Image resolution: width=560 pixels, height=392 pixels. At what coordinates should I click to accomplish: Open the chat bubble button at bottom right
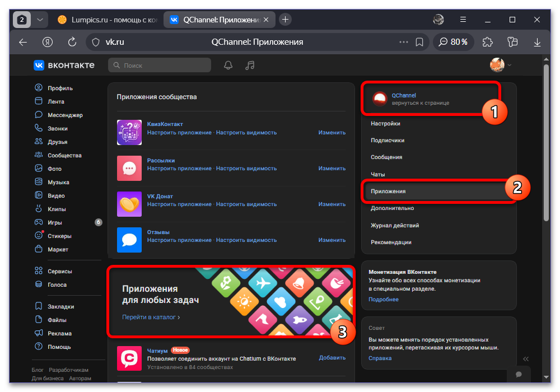[519, 374]
